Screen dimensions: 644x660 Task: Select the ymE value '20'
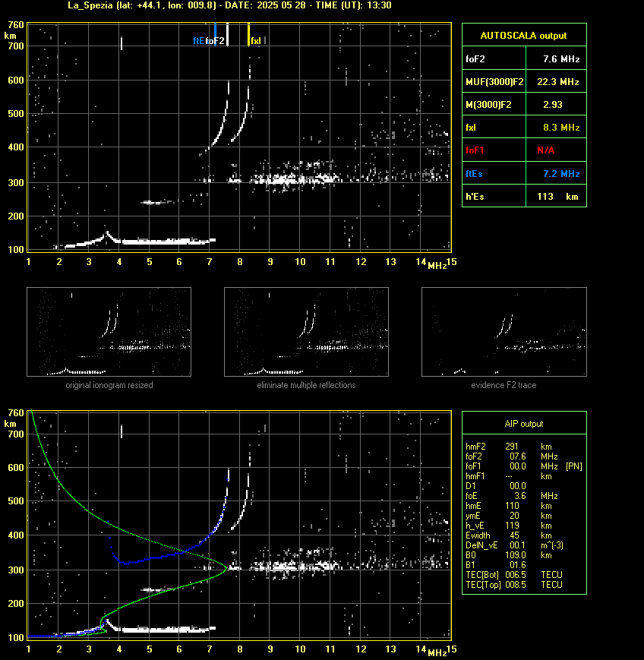tap(514, 516)
